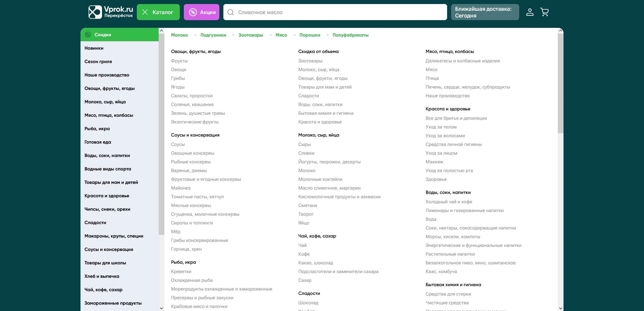Close the catalog with Каталог button
This screenshot has height=311, width=644.
point(158,12)
